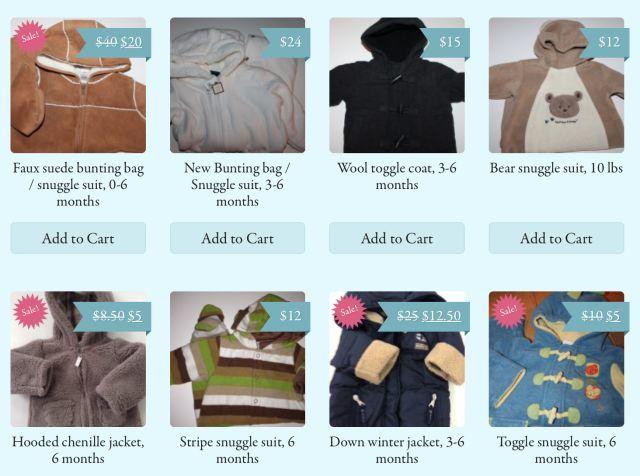Click the $25 $12.50 price ribbon

[x=425, y=316]
